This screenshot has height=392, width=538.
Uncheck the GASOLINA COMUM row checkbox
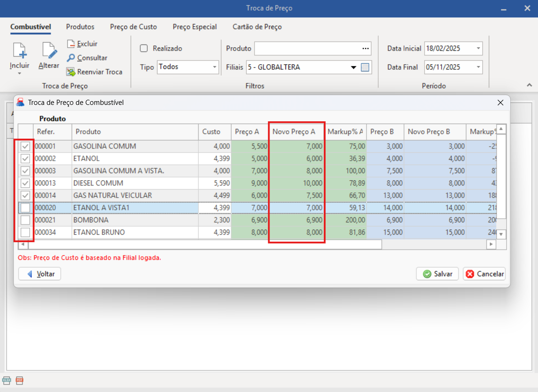[x=25, y=147]
